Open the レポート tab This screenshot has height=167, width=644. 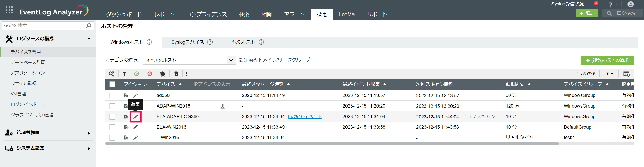(164, 14)
